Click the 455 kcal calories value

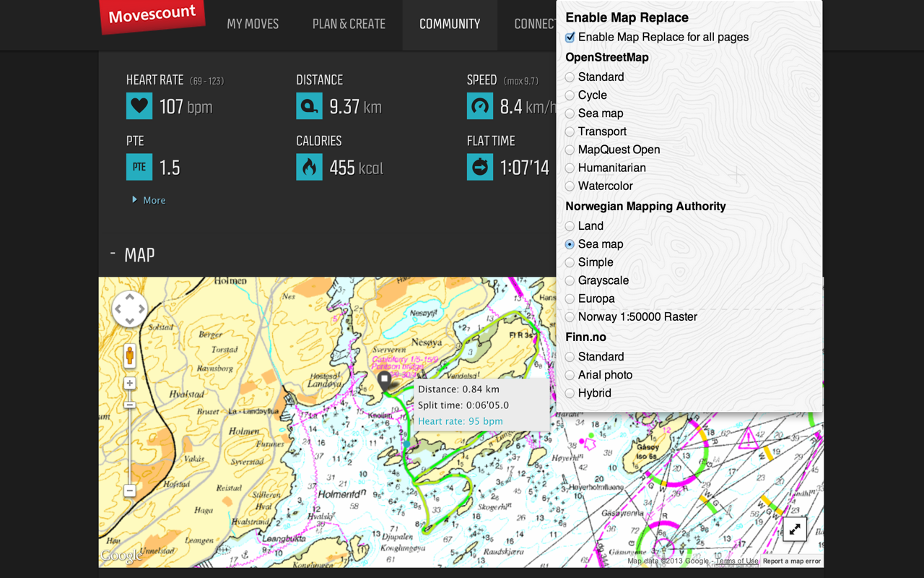point(356,168)
